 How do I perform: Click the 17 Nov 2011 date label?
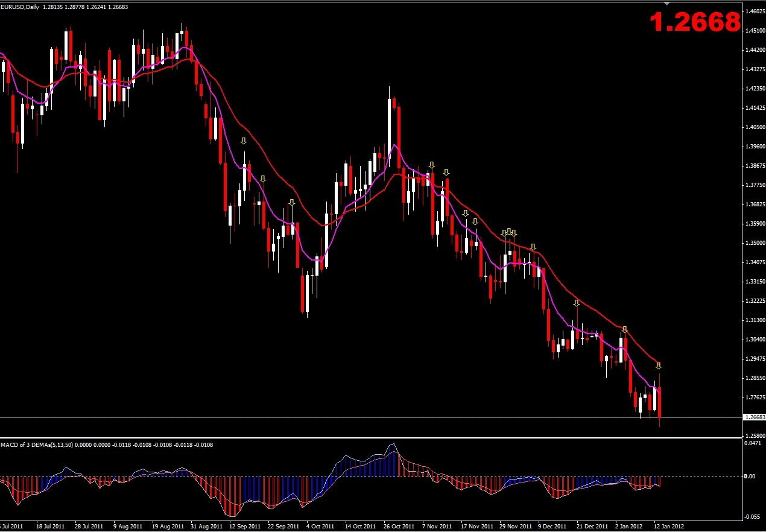coord(476,526)
